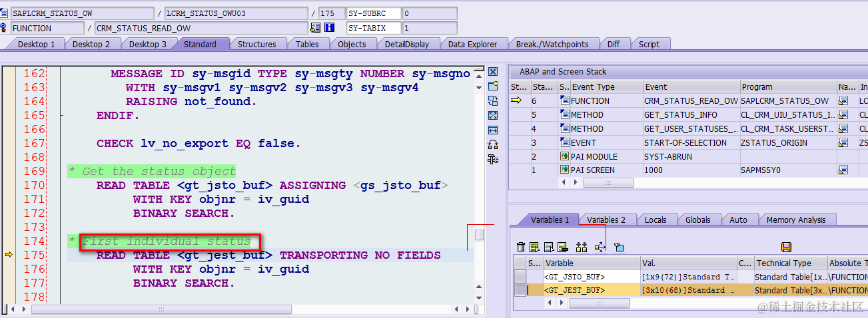Collapse the code block at ENDIF line 165
Viewport: 868px width, 318px height.
pyautogui.click(x=61, y=116)
